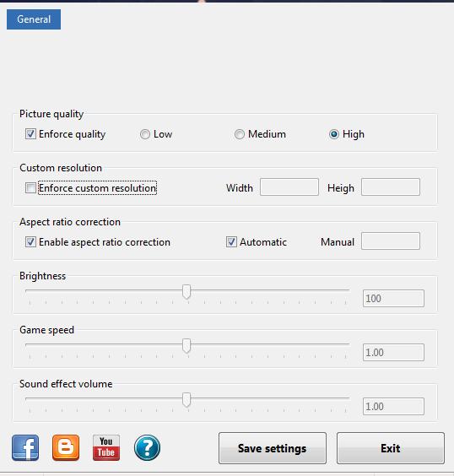Open the Facebook icon link
The width and height of the screenshot is (454, 476).
25,448
